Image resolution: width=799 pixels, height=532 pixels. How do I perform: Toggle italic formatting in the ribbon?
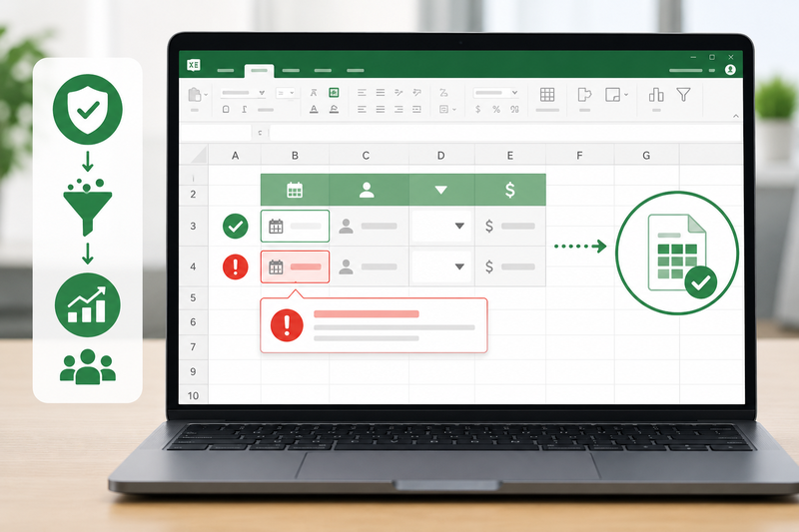[x=245, y=109]
